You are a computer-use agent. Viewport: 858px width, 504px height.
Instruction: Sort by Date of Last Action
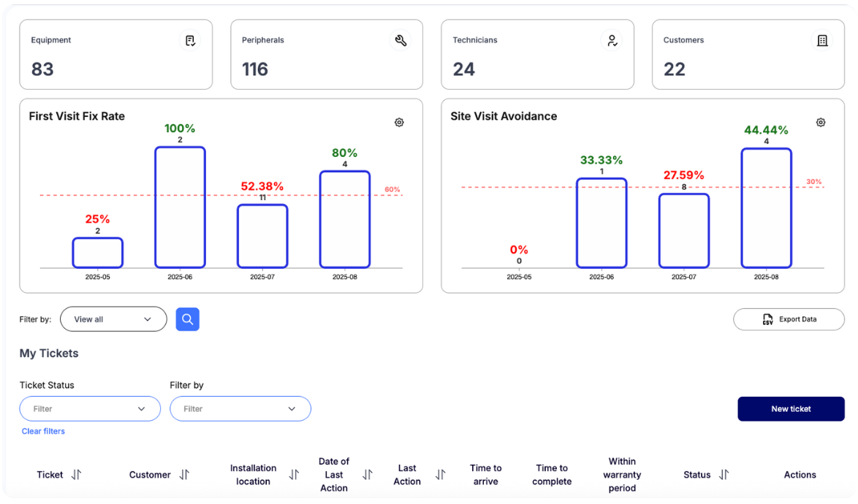point(368,475)
